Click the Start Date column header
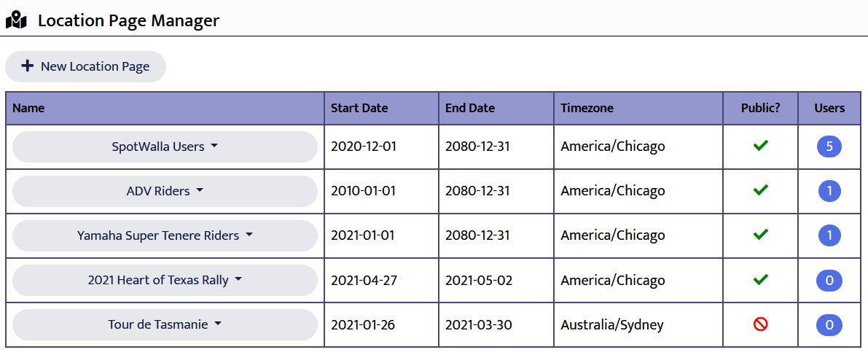This screenshot has height=355, width=868. 359,108
